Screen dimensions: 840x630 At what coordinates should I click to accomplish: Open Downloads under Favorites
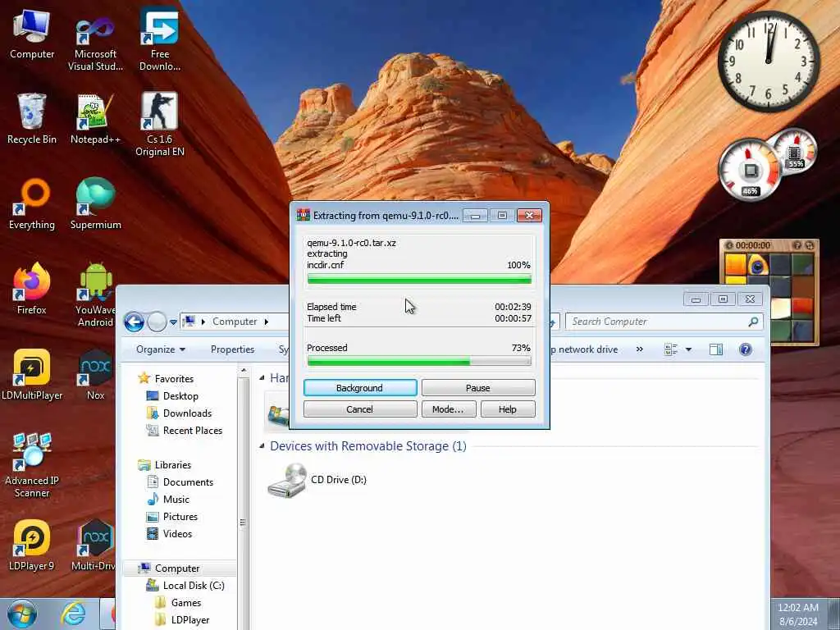point(188,413)
